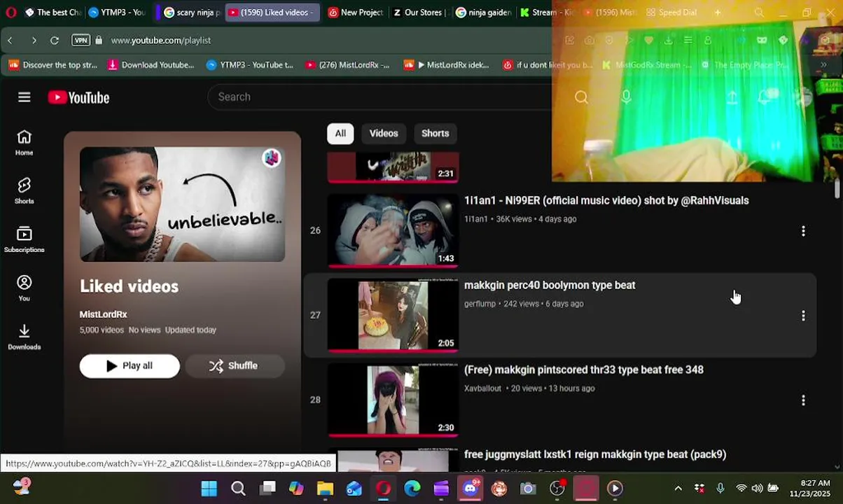Open Windows taskbar search
This screenshot has height=504, width=843.
(x=238, y=489)
